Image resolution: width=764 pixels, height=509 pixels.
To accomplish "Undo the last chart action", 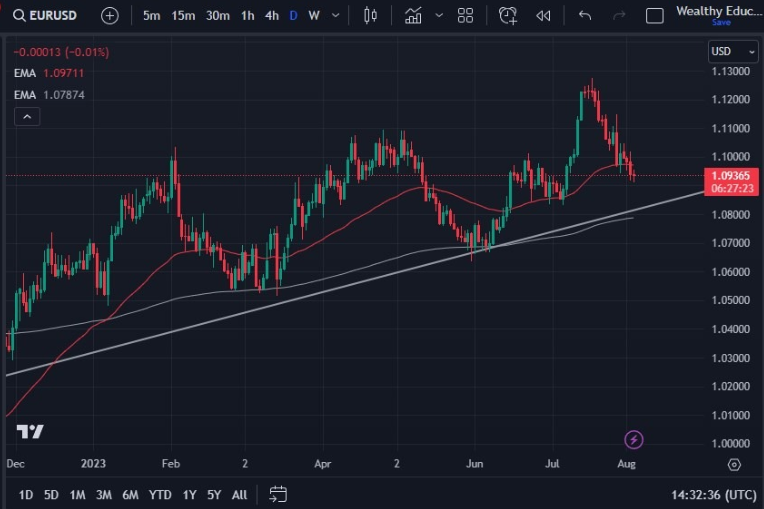I will [585, 15].
